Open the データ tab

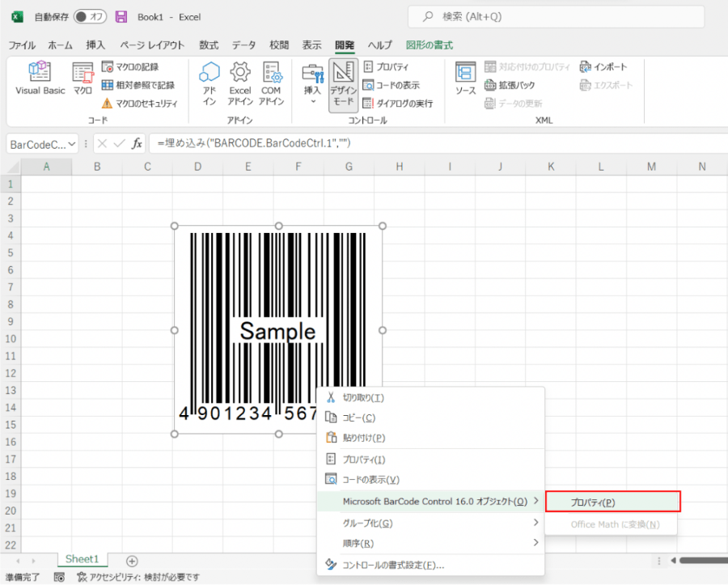tap(244, 45)
